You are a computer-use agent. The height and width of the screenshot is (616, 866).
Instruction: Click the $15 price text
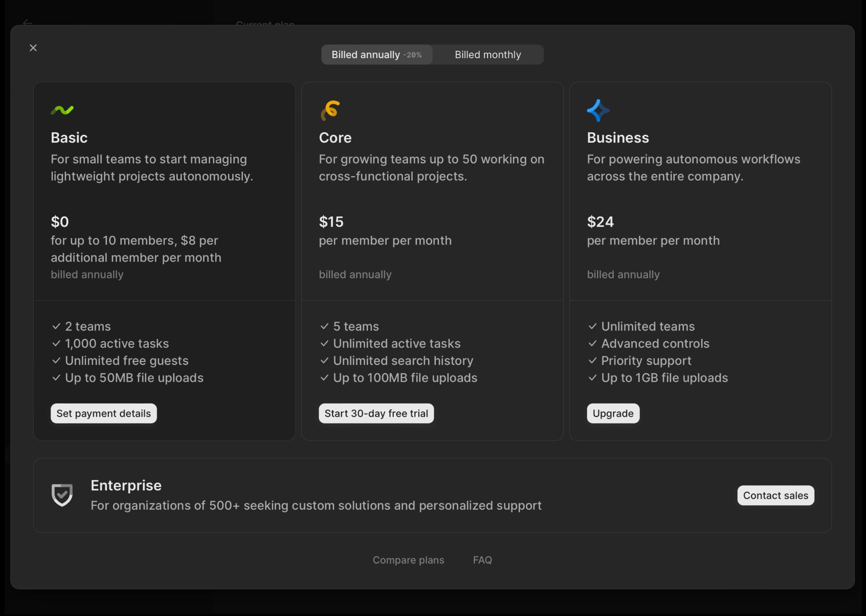pyautogui.click(x=331, y=221)
